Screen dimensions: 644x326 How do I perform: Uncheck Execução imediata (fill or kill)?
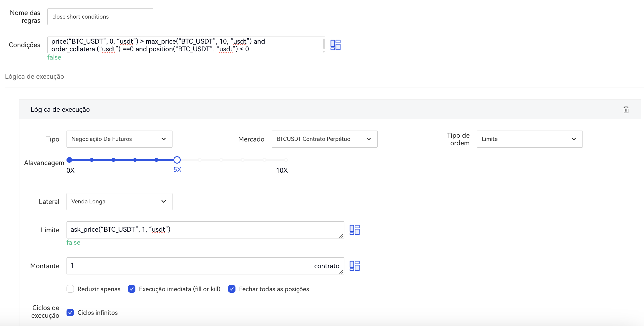132,289
